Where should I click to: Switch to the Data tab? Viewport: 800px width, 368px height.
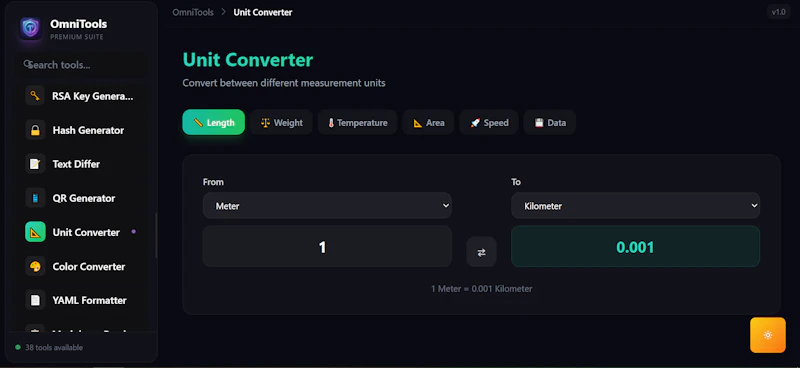550,122
